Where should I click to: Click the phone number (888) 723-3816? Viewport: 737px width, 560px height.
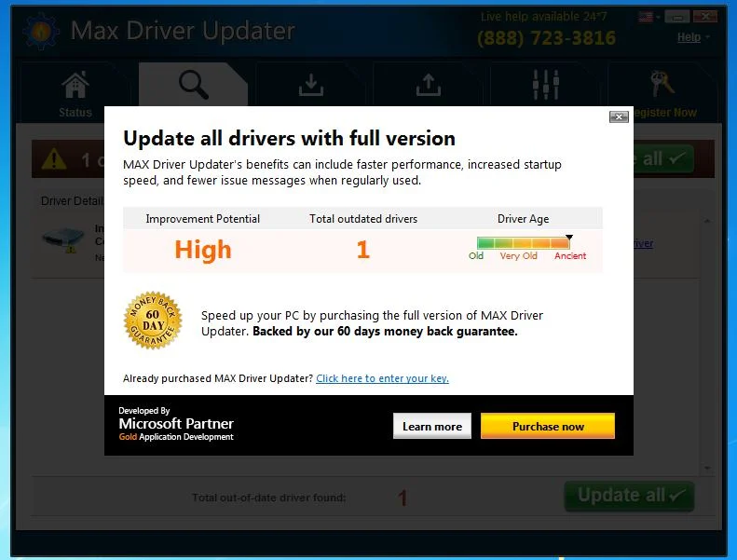pyautogui.click(x=546, y=38)
